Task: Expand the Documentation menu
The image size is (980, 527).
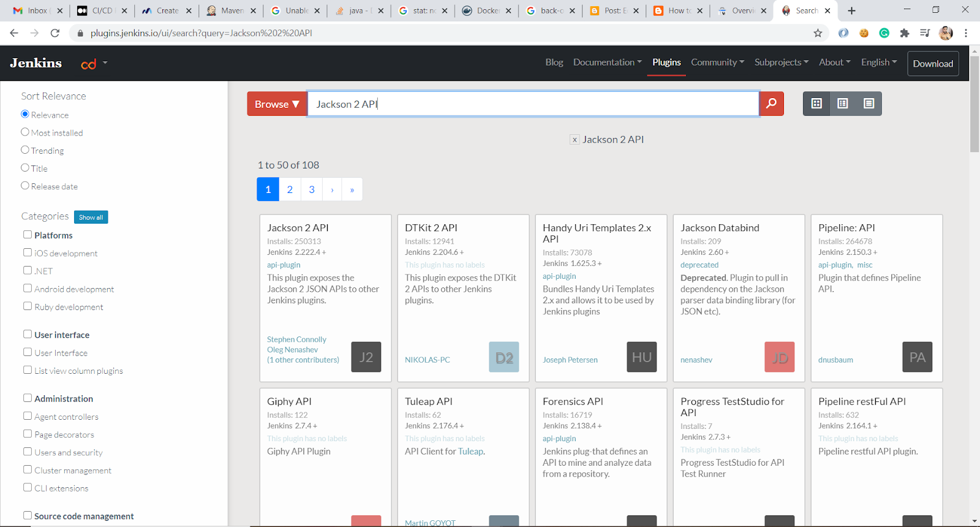Action: click(608, 63)
